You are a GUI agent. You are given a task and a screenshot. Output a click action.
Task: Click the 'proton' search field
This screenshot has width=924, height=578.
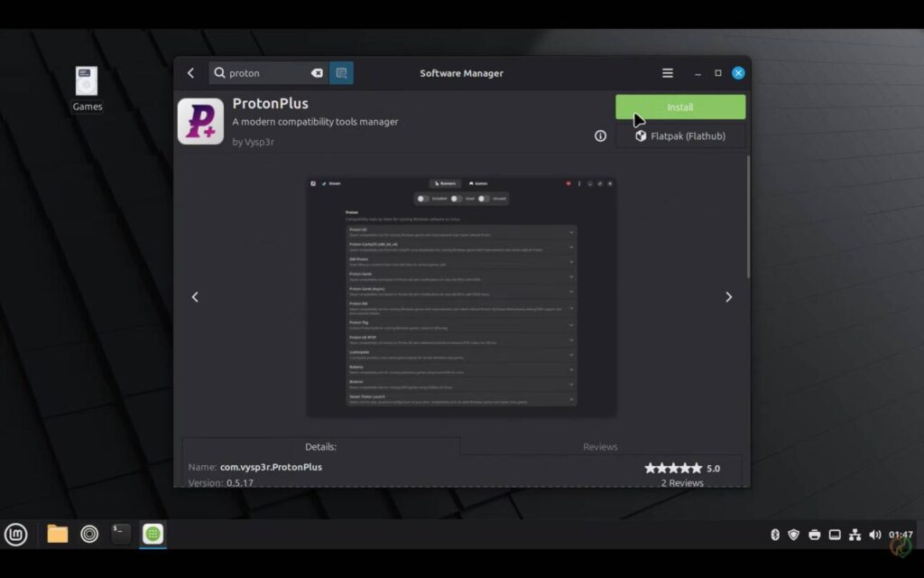[x=268, y=73]
